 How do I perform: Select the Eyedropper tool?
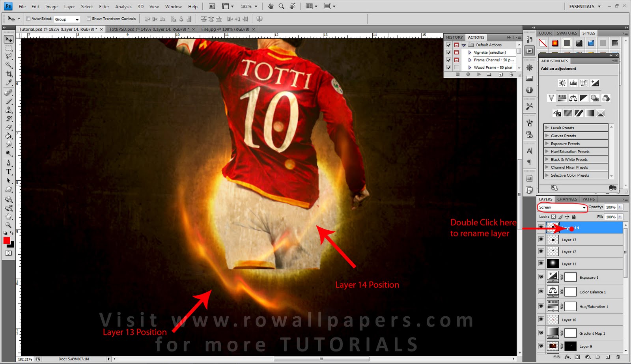[x=9, y=83]
